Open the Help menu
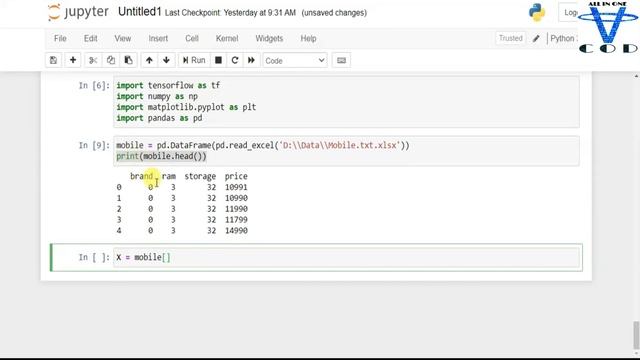 tap(308, 38)
